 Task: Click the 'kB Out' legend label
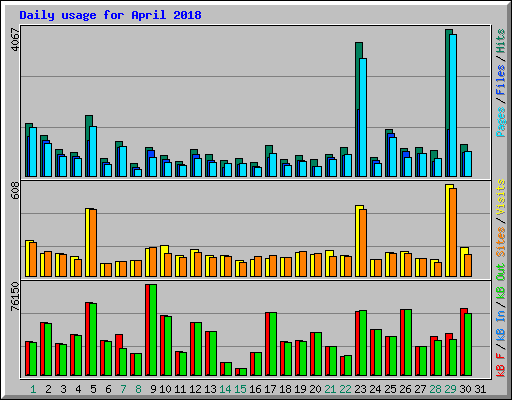coord(501,282)
